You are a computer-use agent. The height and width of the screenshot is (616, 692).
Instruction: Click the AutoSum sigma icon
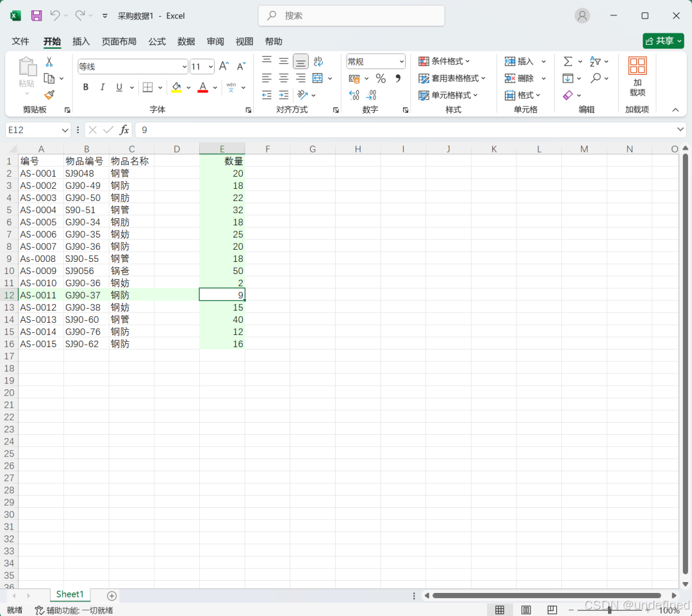[568, 61]
